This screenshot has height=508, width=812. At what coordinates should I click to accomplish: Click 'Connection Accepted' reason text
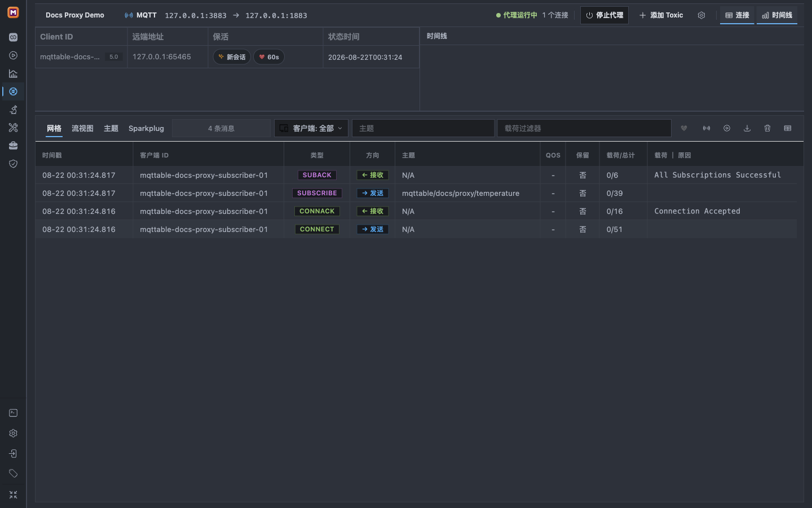point(697,211)
